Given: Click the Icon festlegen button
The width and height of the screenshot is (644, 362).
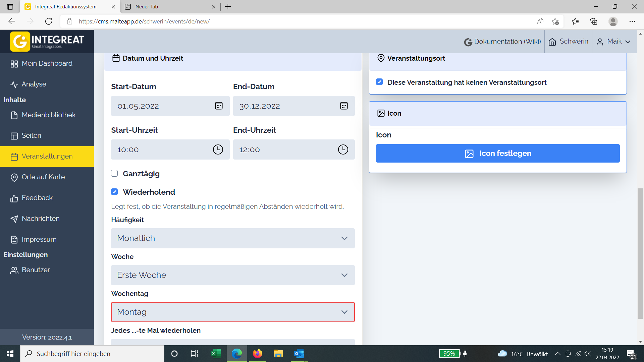Looking at the screenshot, I should [x=498, y=153].
